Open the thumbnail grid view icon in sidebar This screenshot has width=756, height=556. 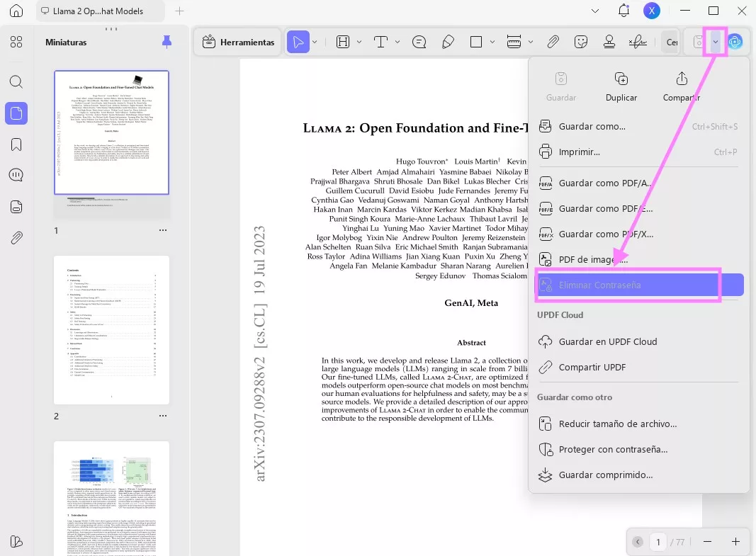pyautogui.click(x=16, y=42)
